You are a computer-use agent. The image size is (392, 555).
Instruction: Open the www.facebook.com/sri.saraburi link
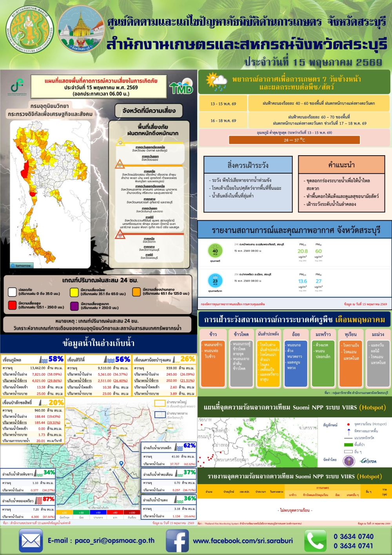tap(243, 541)
